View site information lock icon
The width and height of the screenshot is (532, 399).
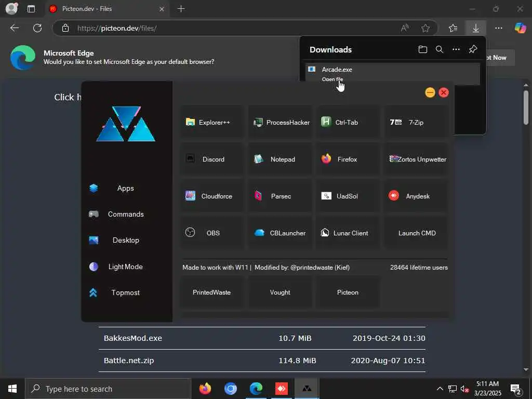[x=65, y=28]
